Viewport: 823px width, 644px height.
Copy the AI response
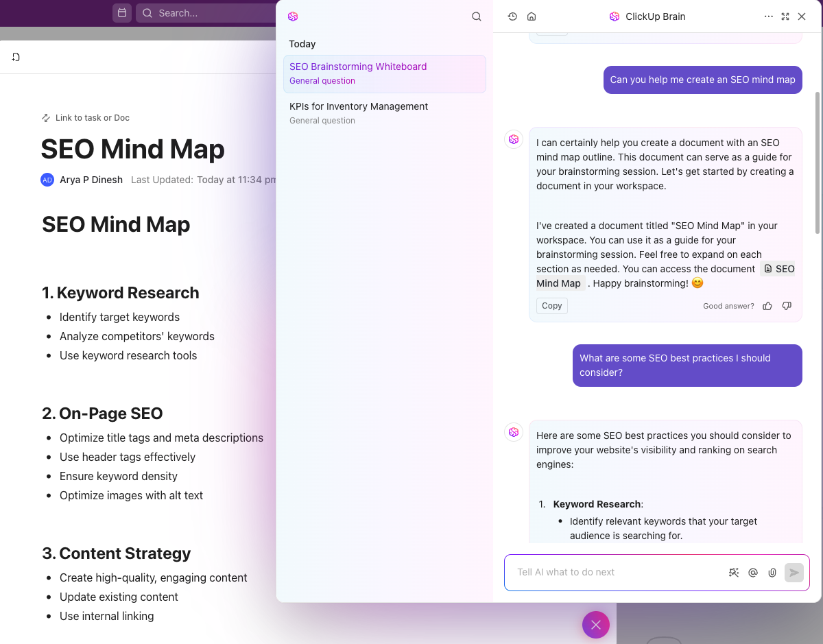[551, 305]
